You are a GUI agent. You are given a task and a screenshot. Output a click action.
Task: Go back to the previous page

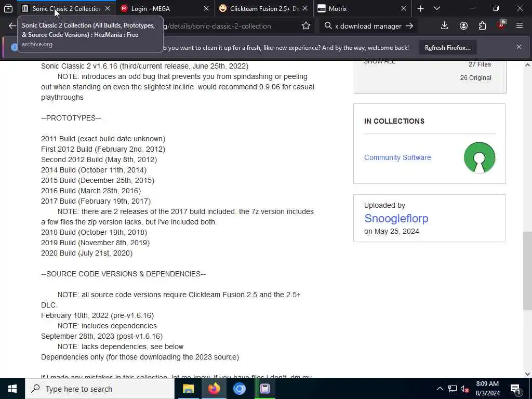coord(12,26)
